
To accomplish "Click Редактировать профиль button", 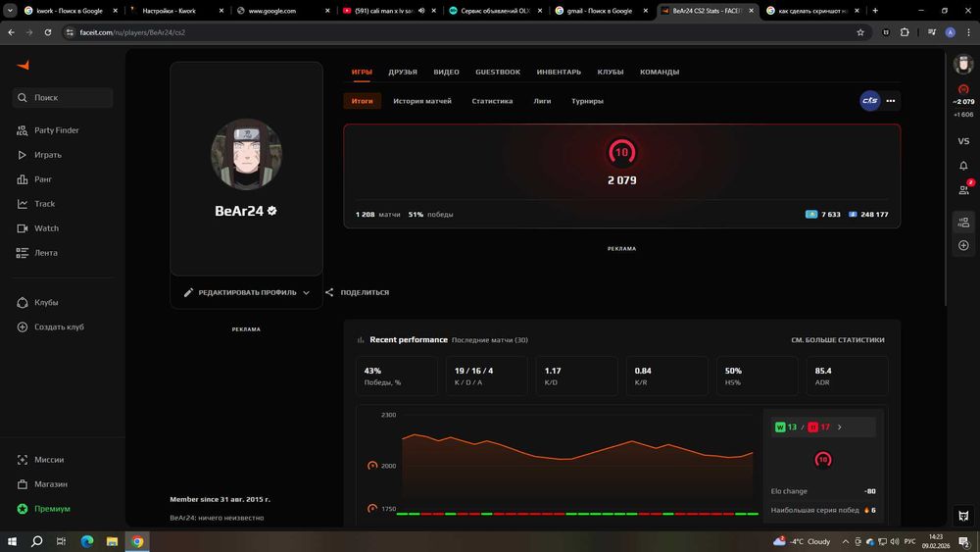I will 247,292.
